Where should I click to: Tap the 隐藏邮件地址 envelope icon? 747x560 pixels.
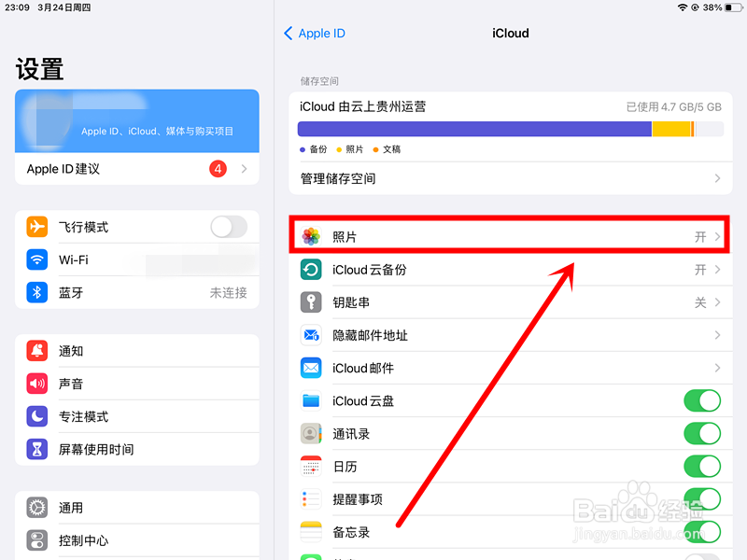311,335
